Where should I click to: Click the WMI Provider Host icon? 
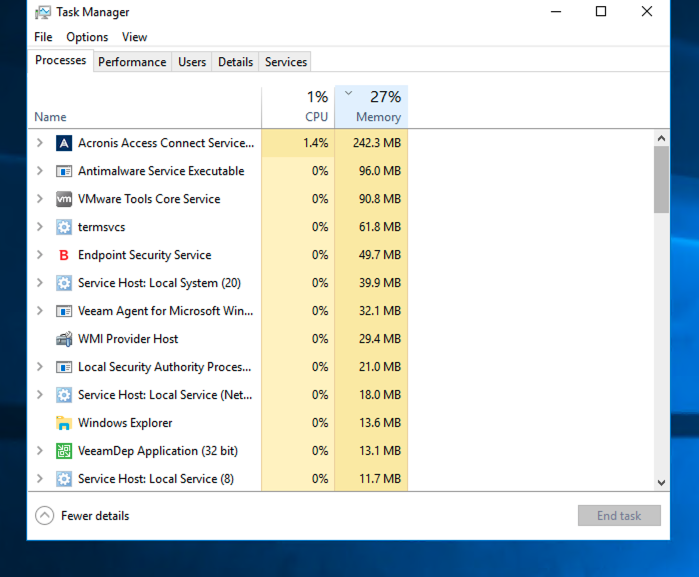[x=64, y=339]
